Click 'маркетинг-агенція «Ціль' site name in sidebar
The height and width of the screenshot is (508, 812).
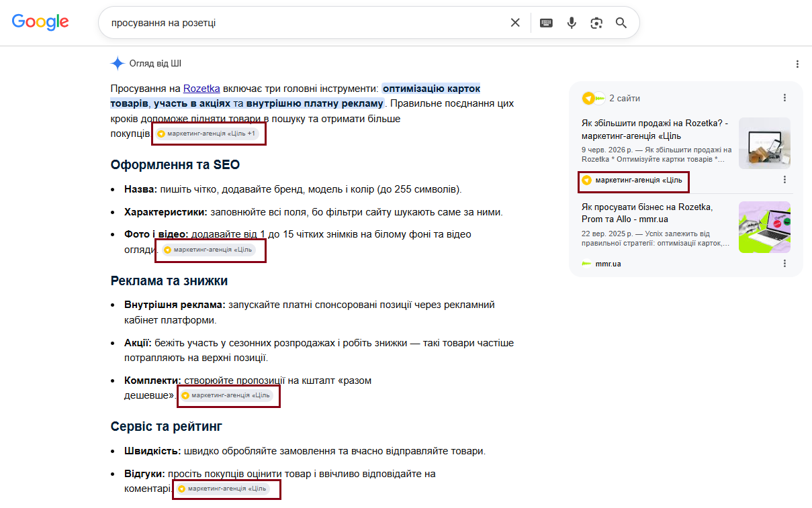639,180
